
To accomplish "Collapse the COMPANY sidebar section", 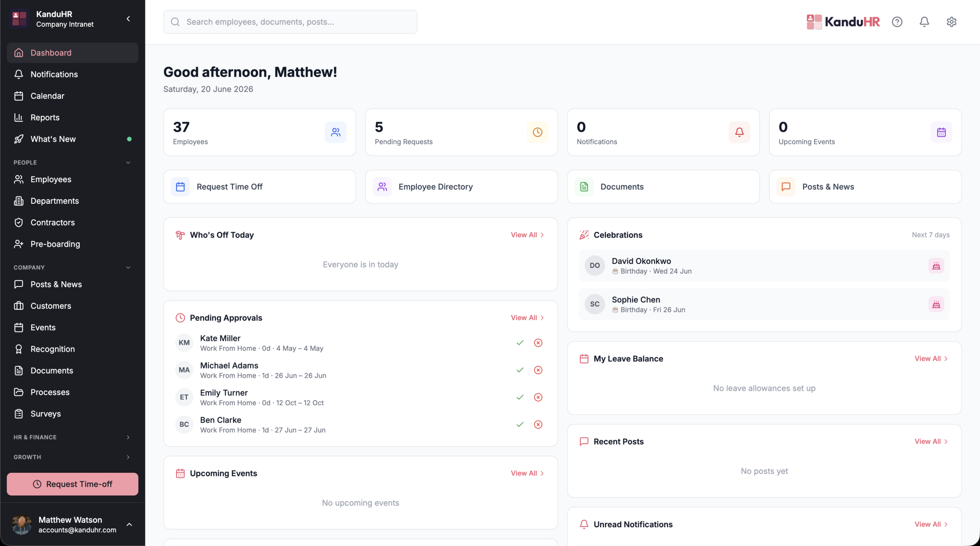I will tap(128, 267).
